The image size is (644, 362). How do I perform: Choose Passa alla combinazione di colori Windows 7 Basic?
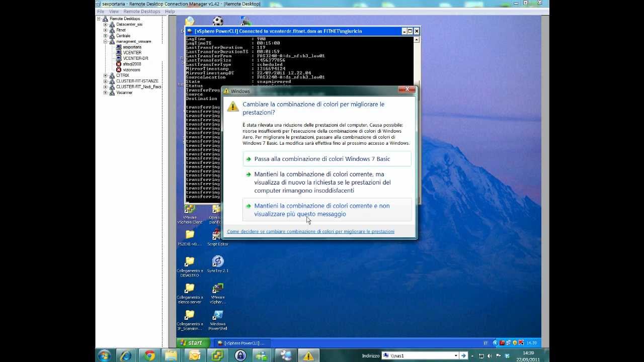[x=327, y=159]
